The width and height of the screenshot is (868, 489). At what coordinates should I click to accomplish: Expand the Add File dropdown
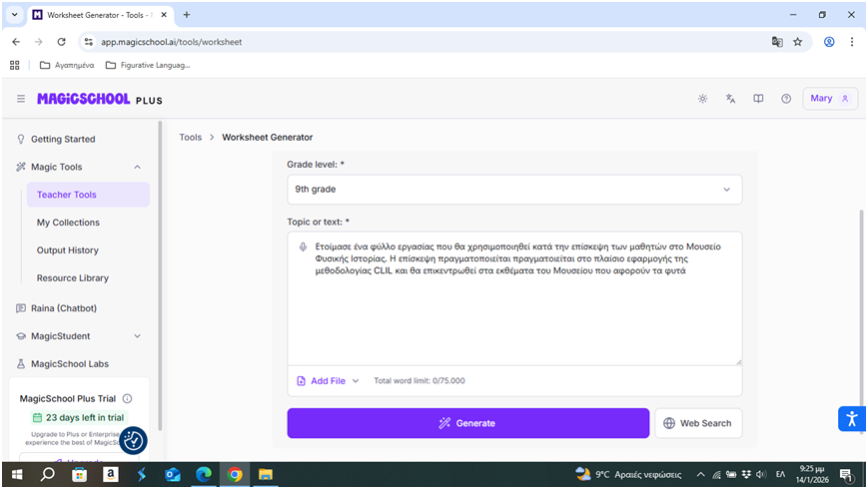(x=328, y=380)
